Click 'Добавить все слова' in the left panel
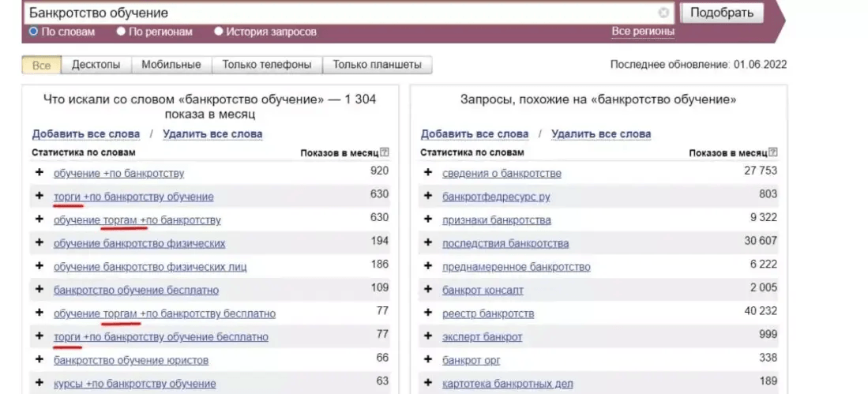This screenshot has width=868, height=394. 86,134
